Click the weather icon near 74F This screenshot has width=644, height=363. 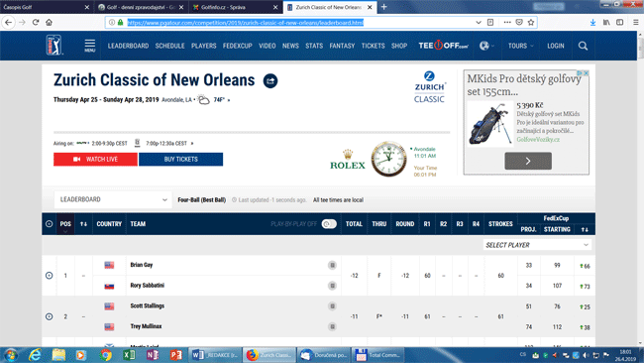point(203,99)
